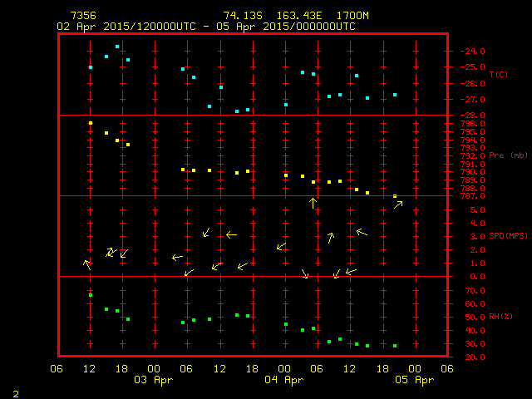Viewport: 532px width, 399px height.
Task: Select the highest cyan temperature data point
Action: [x=117, y=47]
